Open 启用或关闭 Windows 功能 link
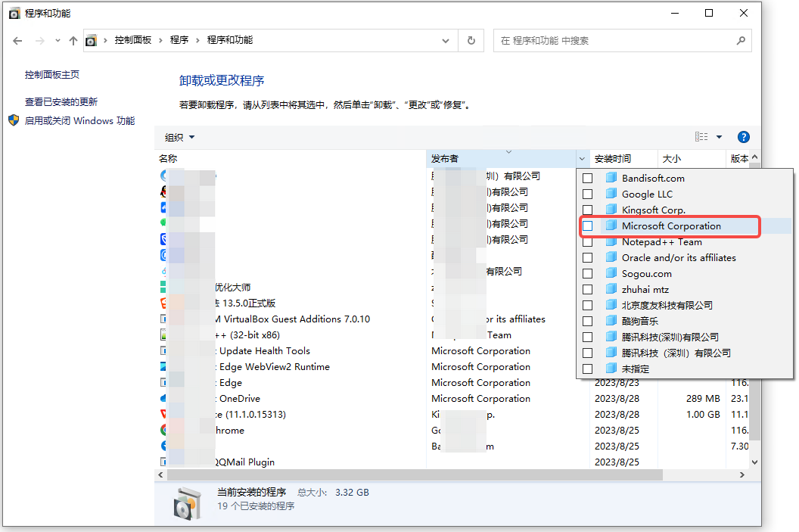 click(x=80, y=121)
